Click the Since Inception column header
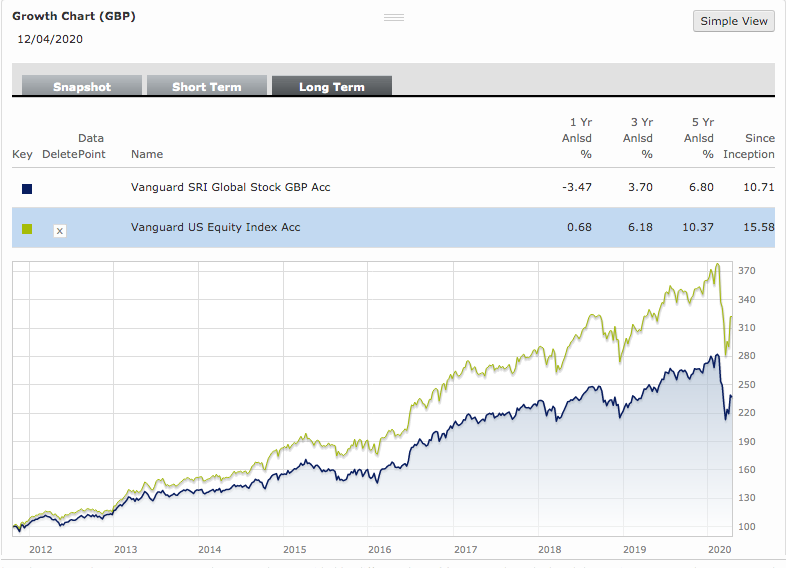 click(x=750, y=146)
